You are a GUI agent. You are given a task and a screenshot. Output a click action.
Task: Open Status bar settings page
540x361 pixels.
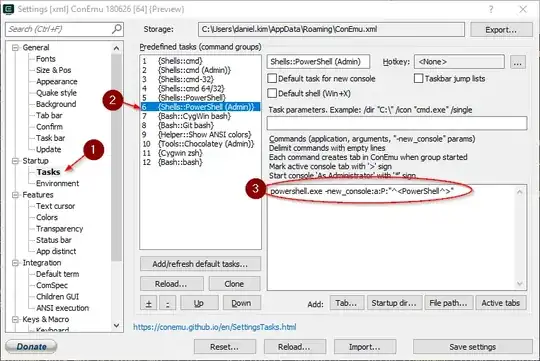point(54,240)
